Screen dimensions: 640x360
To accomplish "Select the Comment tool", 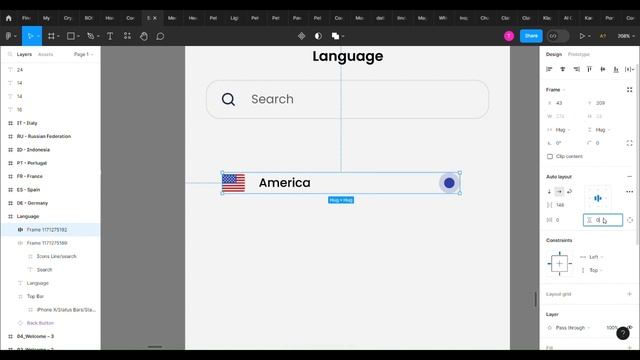I will pyautogui.click(x=160, y=36).
